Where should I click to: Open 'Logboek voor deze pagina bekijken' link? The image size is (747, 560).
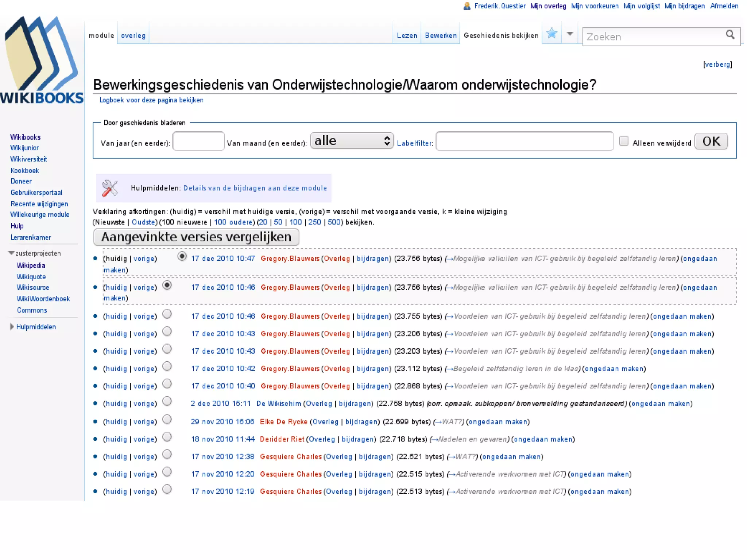pyautogui.click(x=151, y=100)
